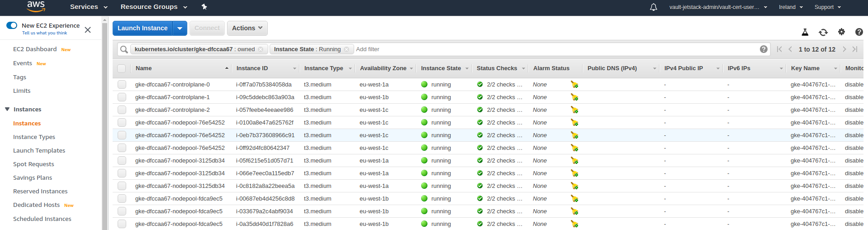Check the select-all instances checkbox

[121, 68]
